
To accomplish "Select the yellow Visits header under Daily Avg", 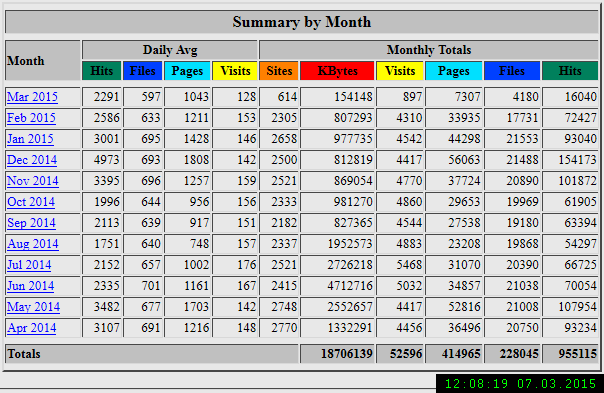I will (x=235, y=71).
